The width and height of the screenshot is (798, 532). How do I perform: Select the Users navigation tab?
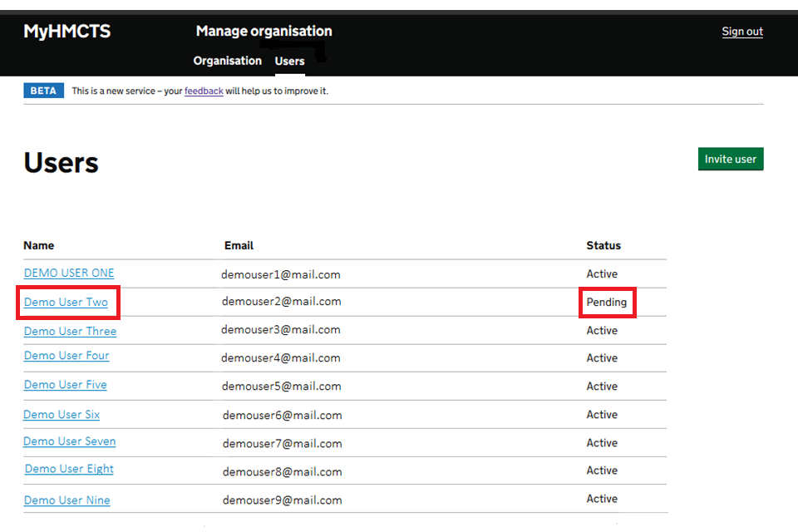[289, 61]
